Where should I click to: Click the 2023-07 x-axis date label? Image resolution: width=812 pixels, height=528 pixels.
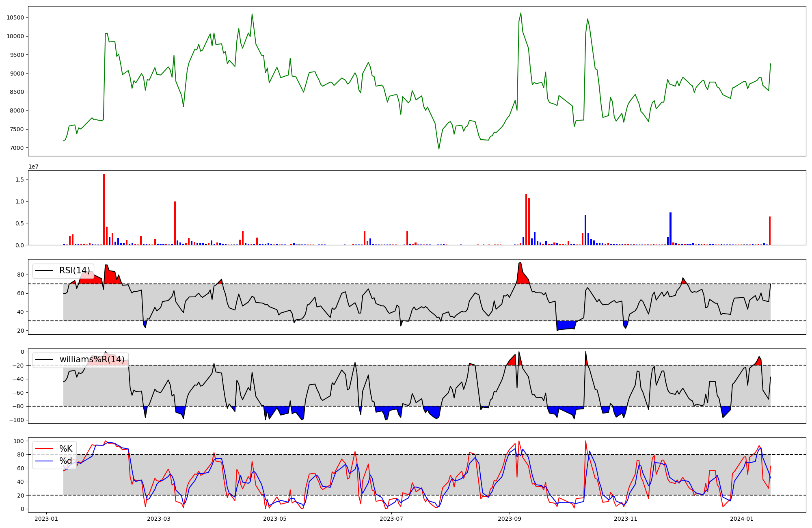coord(391,519)
